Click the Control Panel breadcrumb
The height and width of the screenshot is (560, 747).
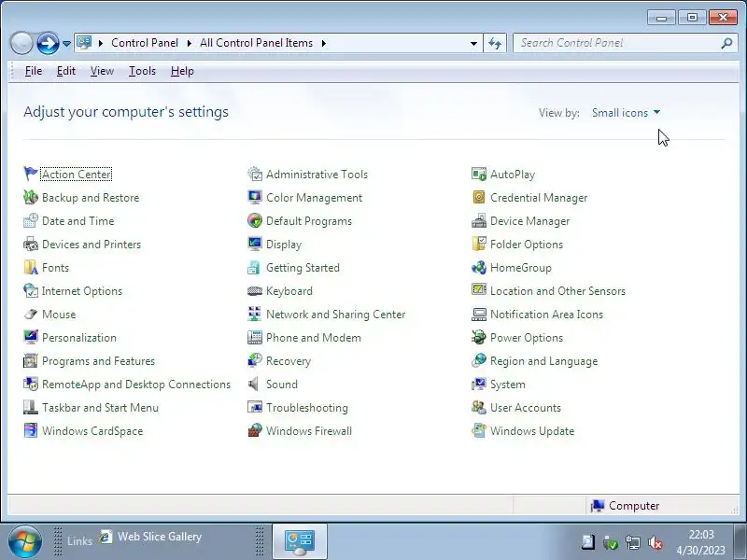[145, 43]
